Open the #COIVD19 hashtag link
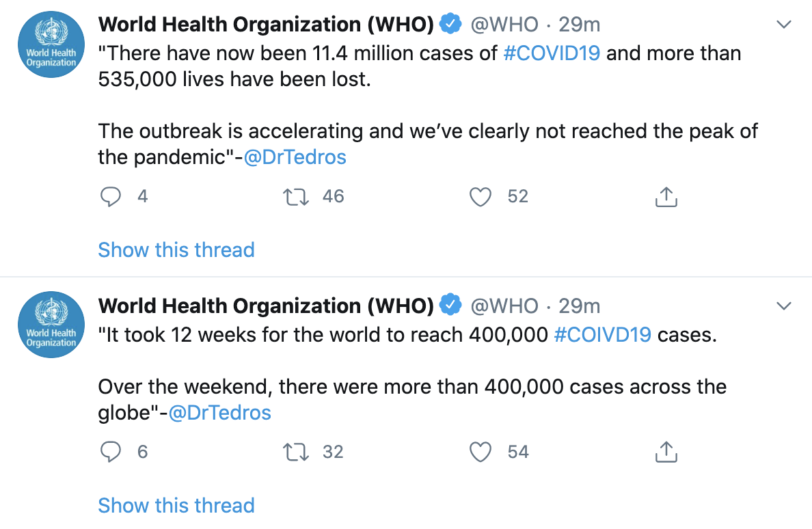Image resolution: width=812 pixels, height=529 pixels. tap(603, 335)
